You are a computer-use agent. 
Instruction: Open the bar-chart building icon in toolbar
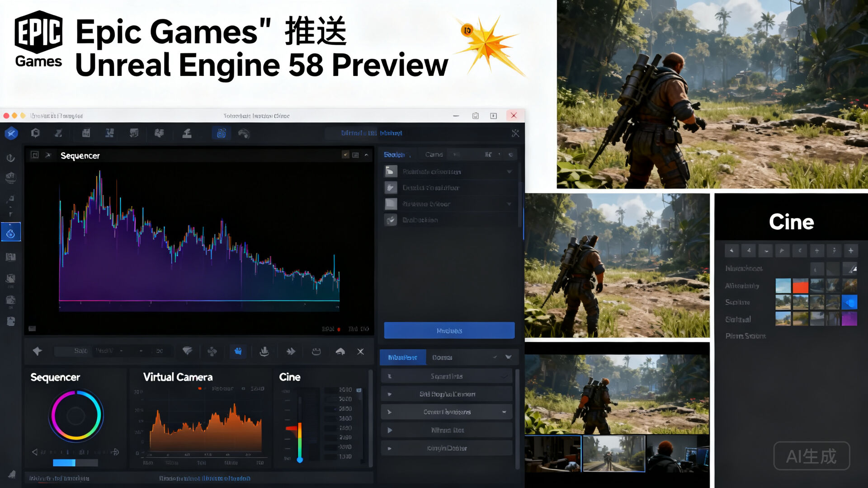pos(86,133)
